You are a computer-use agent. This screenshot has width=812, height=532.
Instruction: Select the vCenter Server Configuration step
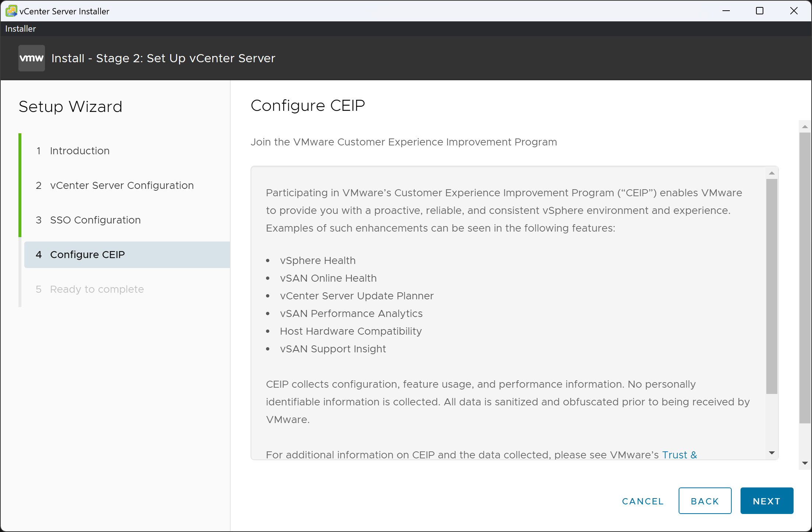coord(122,185)
